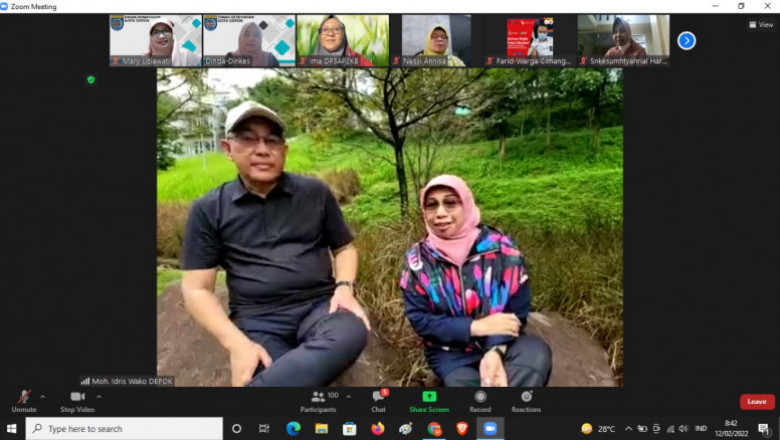Screen dimensions: 780x440
Task: Show hidden system tray icons
Action: coord(628,429)
